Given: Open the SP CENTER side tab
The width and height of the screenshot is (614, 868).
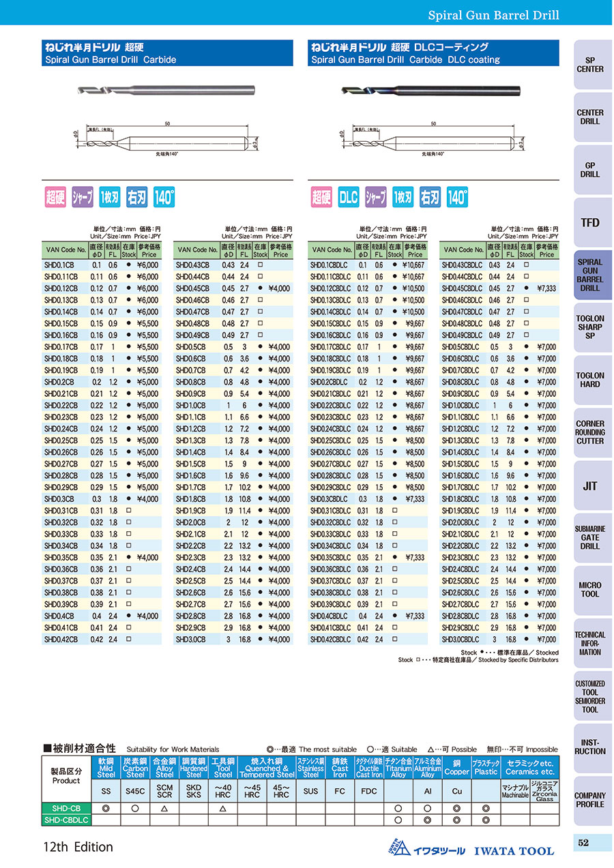Looking at the screenshot, I should [x=590, y=65].
